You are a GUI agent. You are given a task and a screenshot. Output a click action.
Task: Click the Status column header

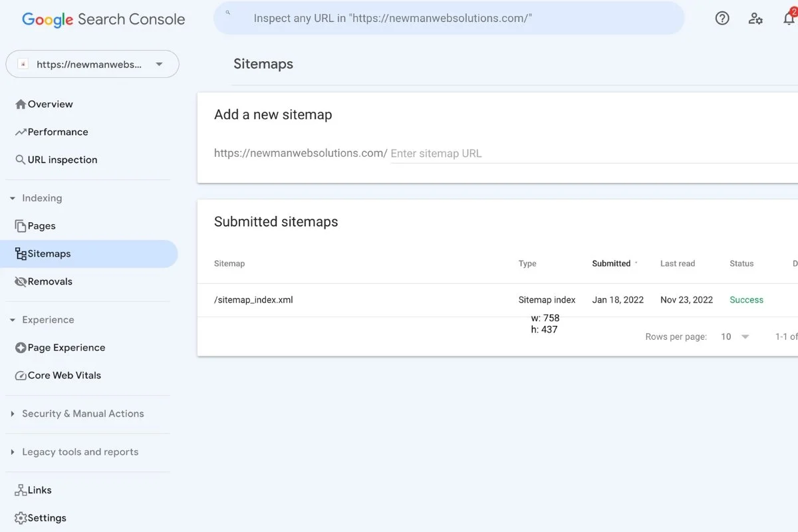point(741,264)
